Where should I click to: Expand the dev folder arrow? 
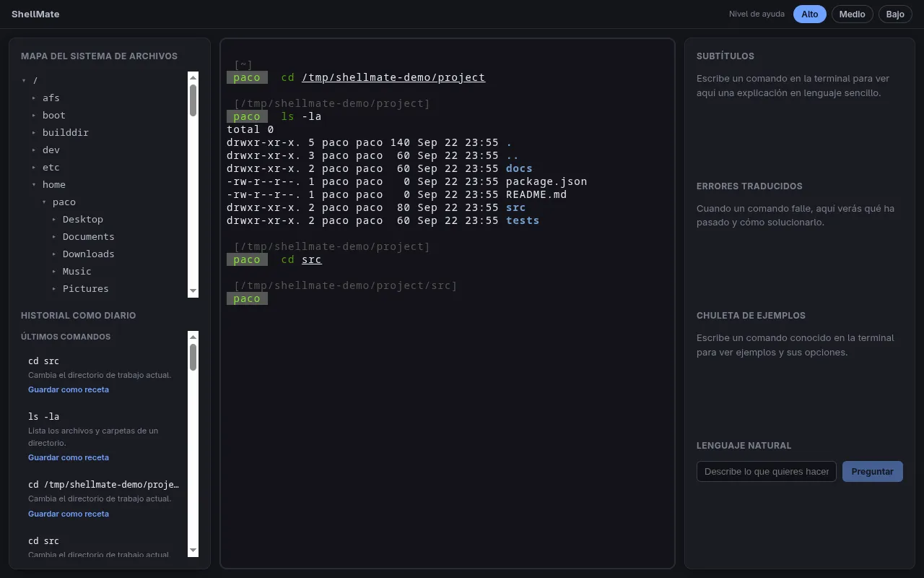(x=34, y=150)
